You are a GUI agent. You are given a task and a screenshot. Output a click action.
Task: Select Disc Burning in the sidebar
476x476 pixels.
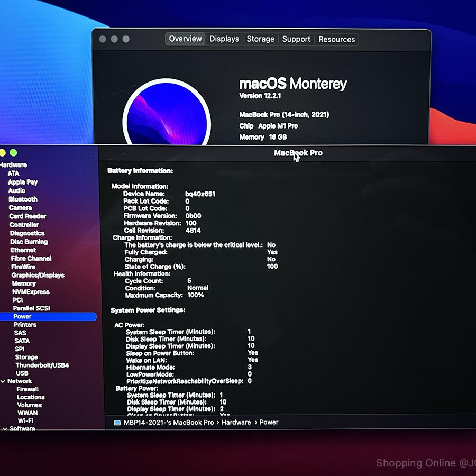click(x=29, y=242)
